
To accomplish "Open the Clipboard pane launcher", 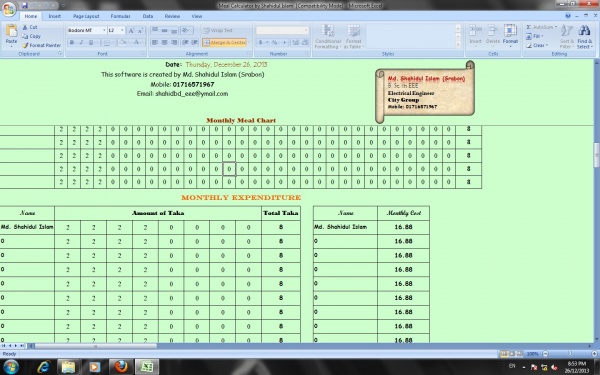I will click(60, 54).
